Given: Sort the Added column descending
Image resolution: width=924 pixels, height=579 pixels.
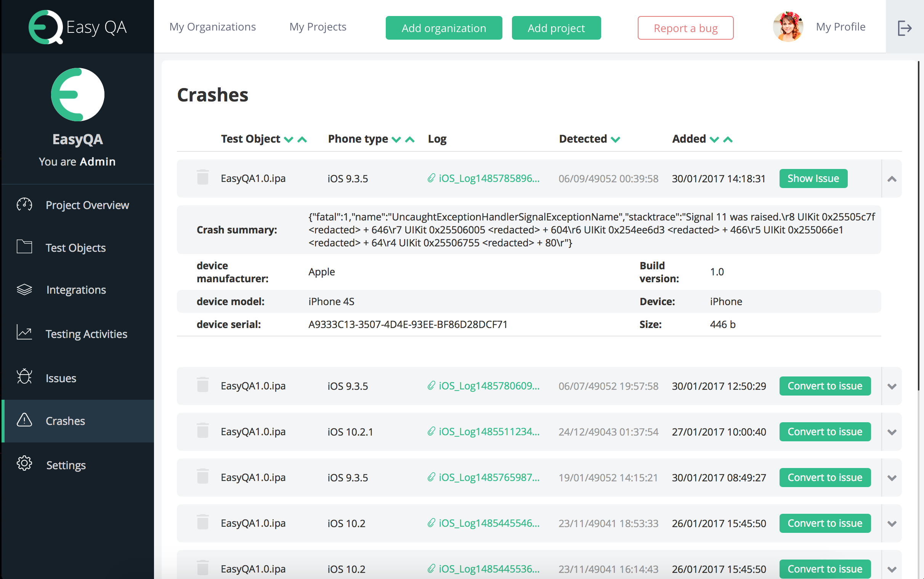Looking at the screenshot, I should [x=714, y=139].
